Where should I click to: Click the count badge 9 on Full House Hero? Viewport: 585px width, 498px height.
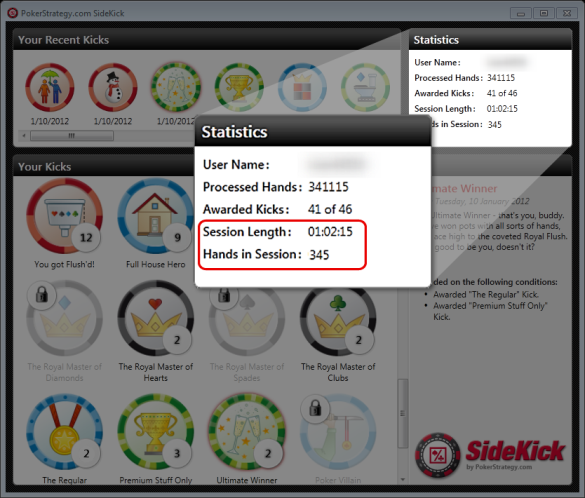pos(177,238)
